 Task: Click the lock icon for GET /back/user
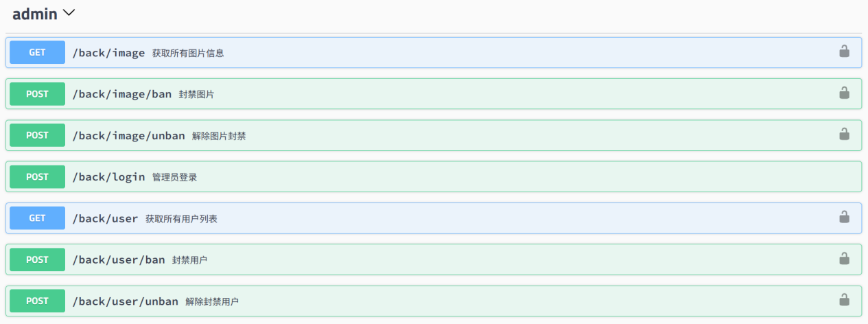pyautogui.click(x=844, y=217)
